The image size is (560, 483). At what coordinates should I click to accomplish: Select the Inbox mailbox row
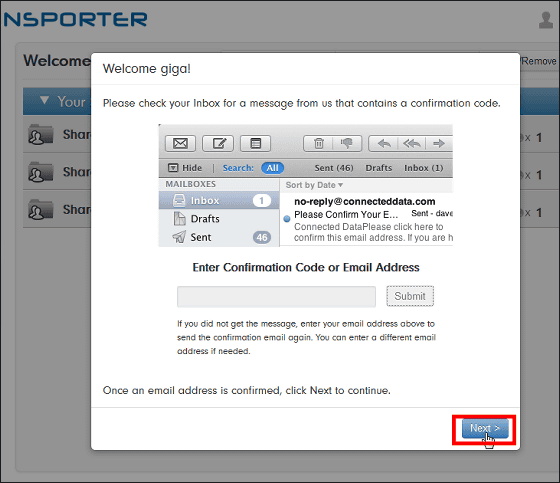219,200
